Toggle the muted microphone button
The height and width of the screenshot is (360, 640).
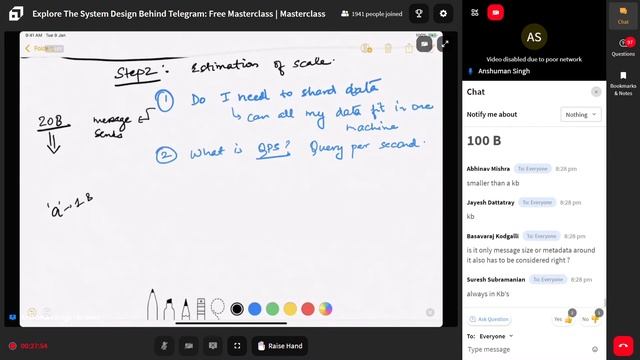pos(164,346)
